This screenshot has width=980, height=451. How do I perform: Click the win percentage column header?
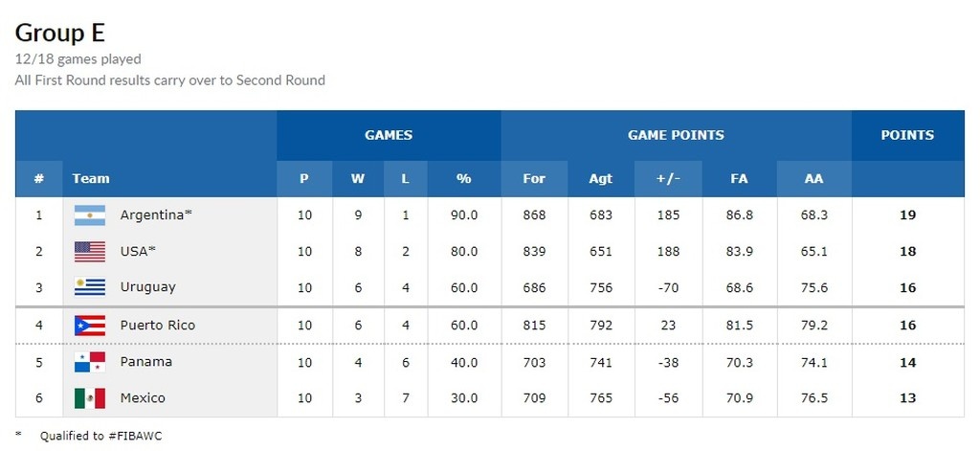tap(464, 178)
